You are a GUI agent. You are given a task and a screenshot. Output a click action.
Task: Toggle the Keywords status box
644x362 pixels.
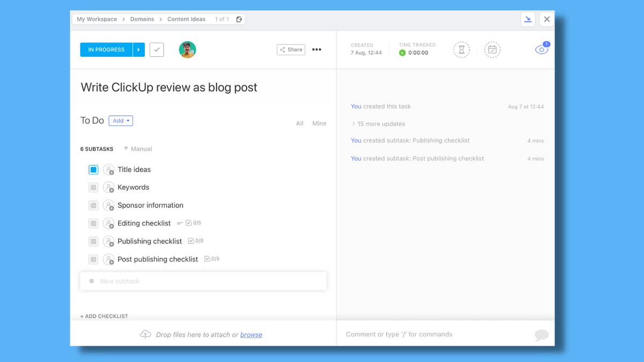(x=93, y=188)
